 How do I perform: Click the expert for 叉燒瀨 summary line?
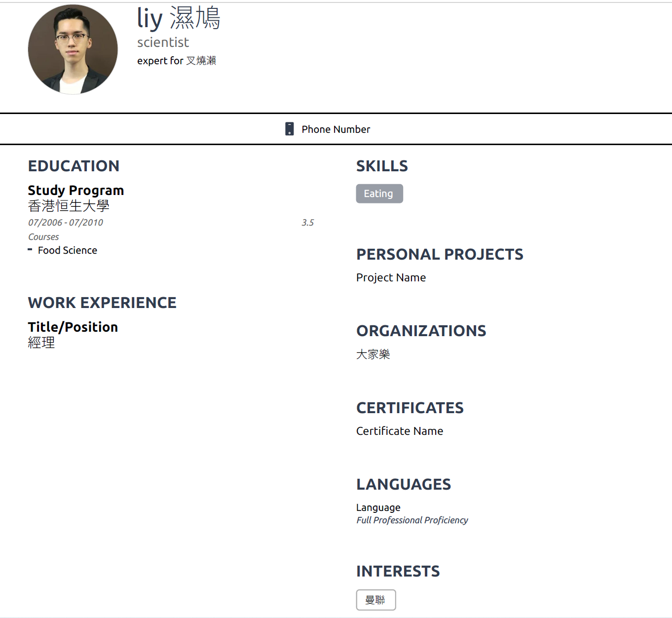point(176,61)
